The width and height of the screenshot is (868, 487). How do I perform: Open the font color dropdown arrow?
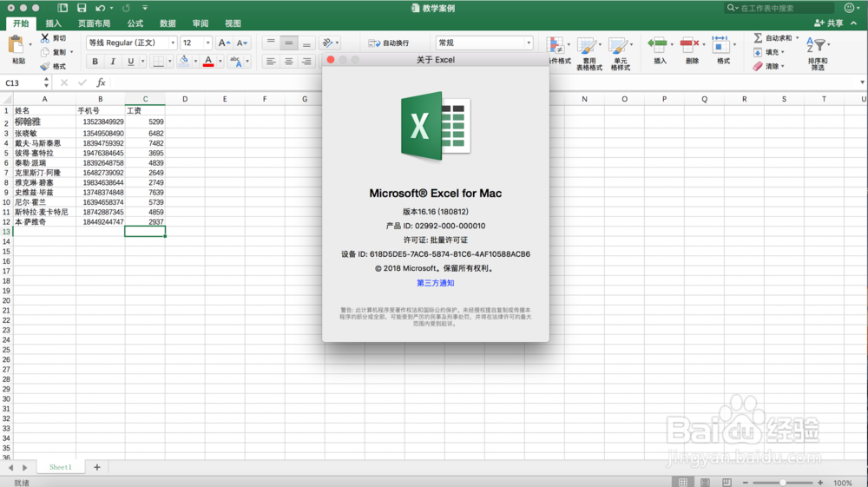[x=220, y=61]
